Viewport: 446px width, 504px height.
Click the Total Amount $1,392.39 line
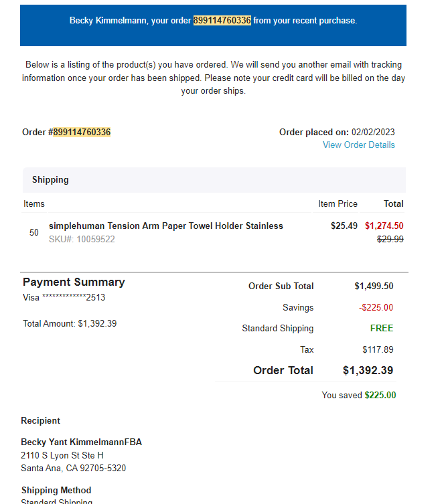point(70,323)
